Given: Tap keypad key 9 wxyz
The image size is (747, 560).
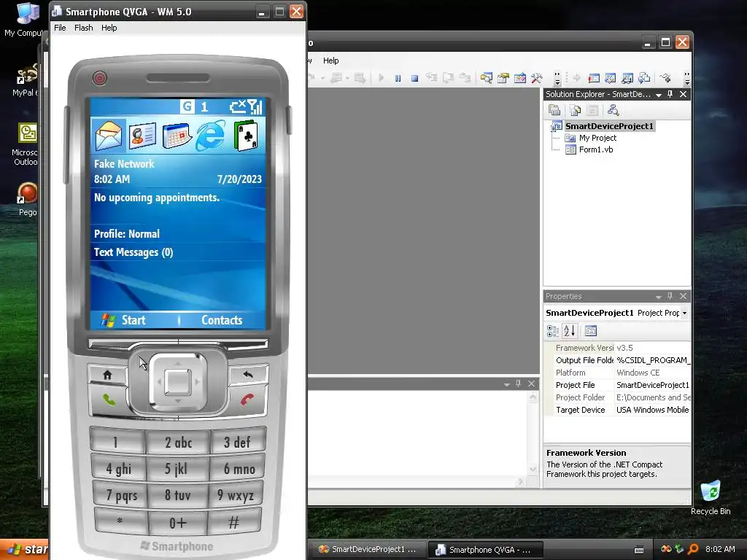Looking at the screenshot, I should 236,495.
